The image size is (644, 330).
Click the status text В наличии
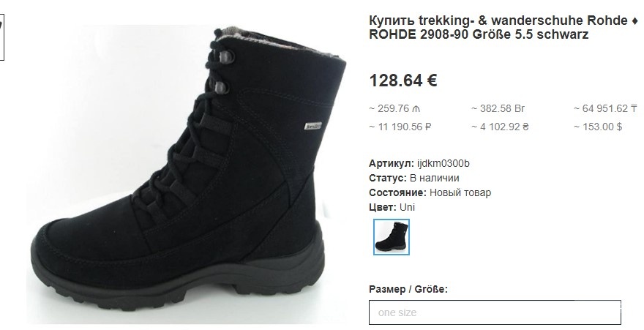pos(434,178)
